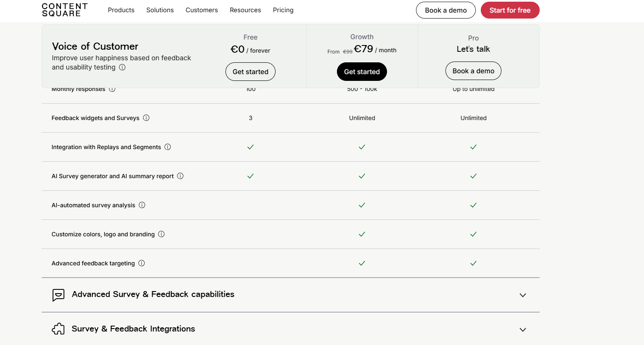Screen dimensions: 644x345
Task: Click Get started under the Free plan
Action: click(250, 72)
